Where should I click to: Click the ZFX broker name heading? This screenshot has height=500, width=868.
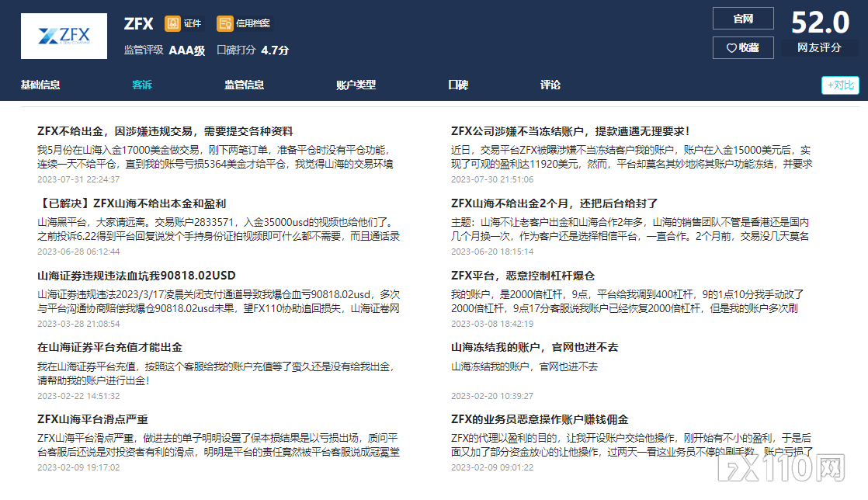click(x=138, y=24)
